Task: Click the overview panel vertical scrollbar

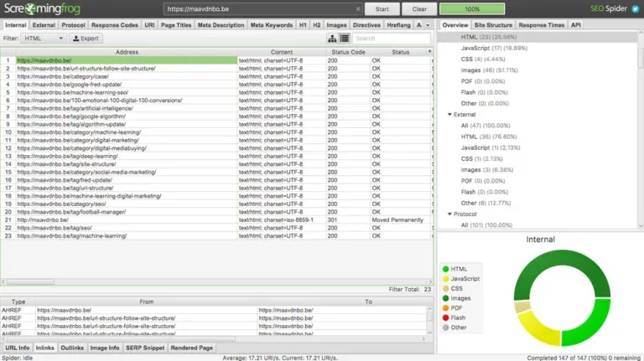Action: (x=641, y=58)
